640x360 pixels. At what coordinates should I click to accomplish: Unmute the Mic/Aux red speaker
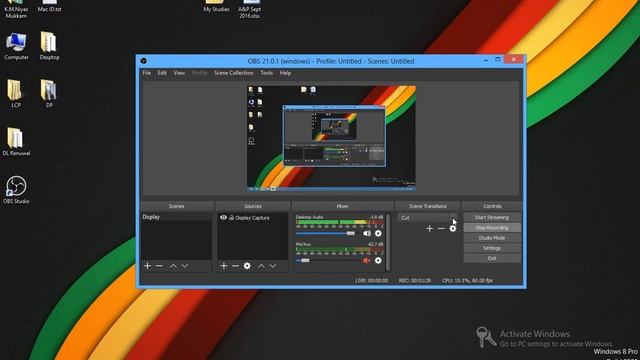[x=367, y=260]
